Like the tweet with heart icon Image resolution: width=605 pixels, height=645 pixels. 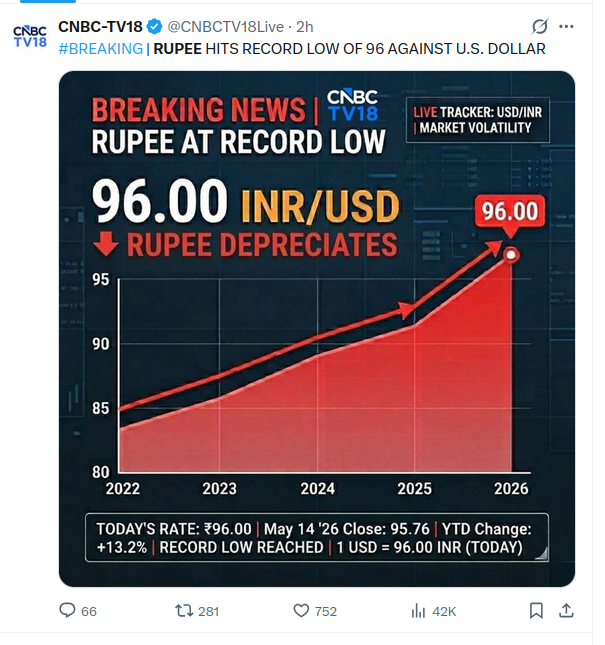click(x=301, y=611)
